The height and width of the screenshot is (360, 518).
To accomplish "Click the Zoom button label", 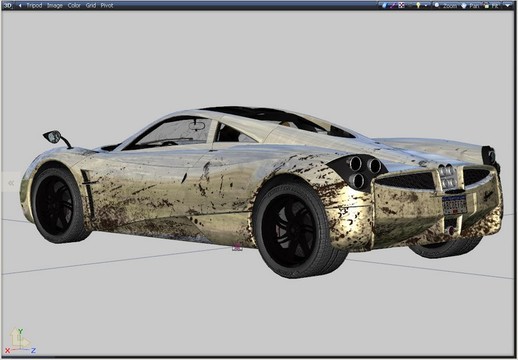I will click(x=450, y=6).
